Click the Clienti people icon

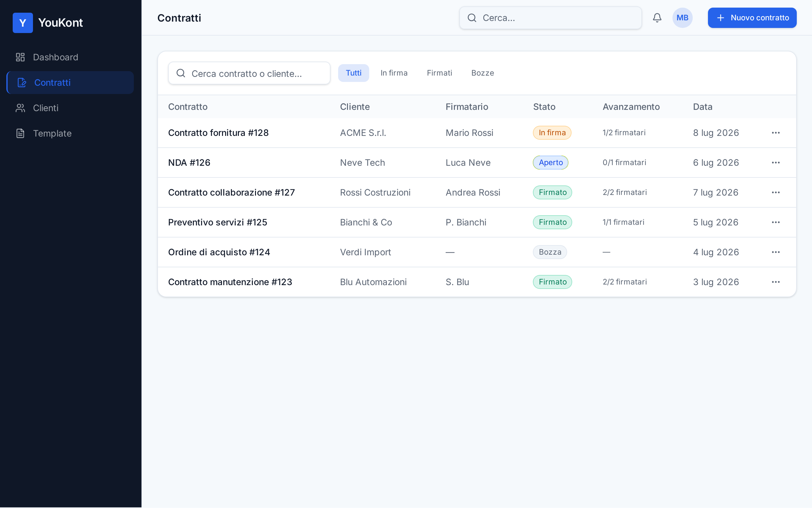coord(21,108)
